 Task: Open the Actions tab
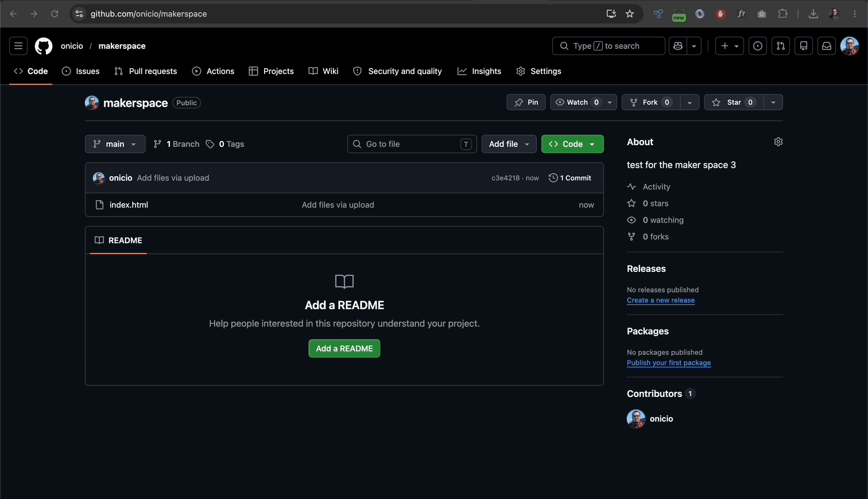pos(213,71)
